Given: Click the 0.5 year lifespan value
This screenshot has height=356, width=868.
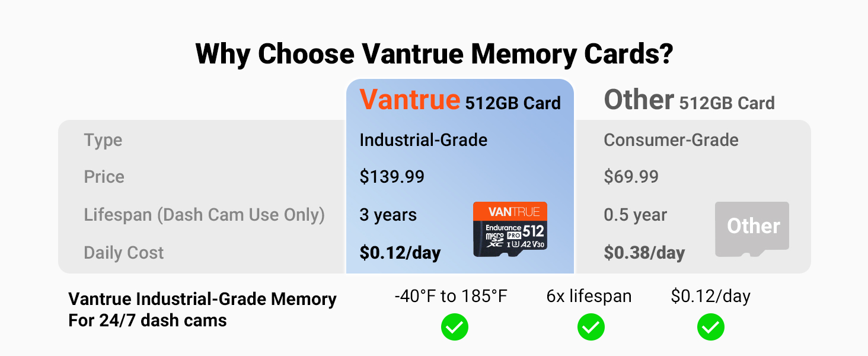Looking at the screenshot, I should [636, 215].
